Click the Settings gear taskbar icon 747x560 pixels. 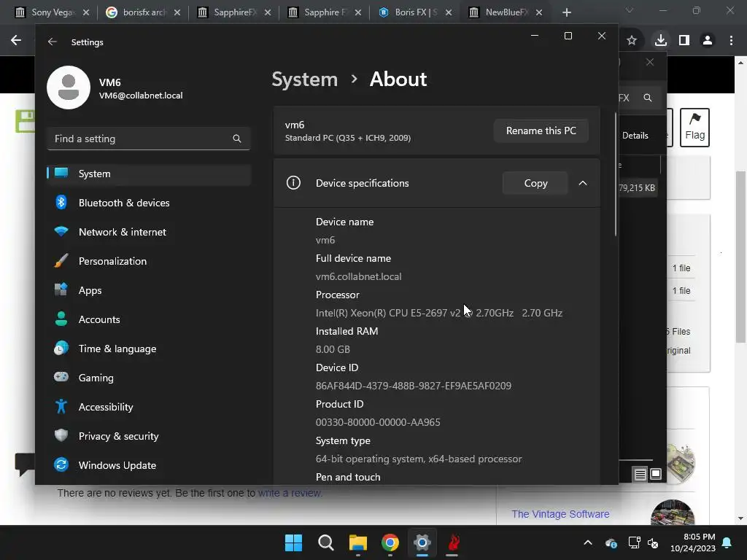[422, 542]
